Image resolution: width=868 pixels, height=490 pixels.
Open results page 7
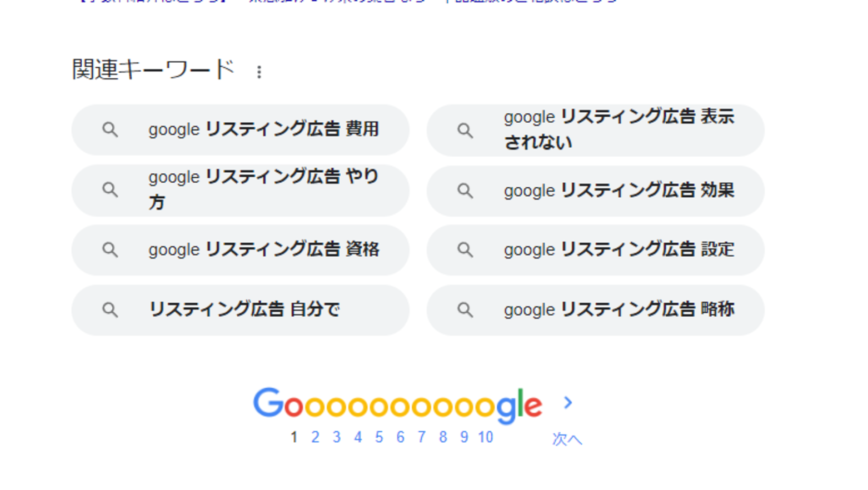tap(422, 438)
